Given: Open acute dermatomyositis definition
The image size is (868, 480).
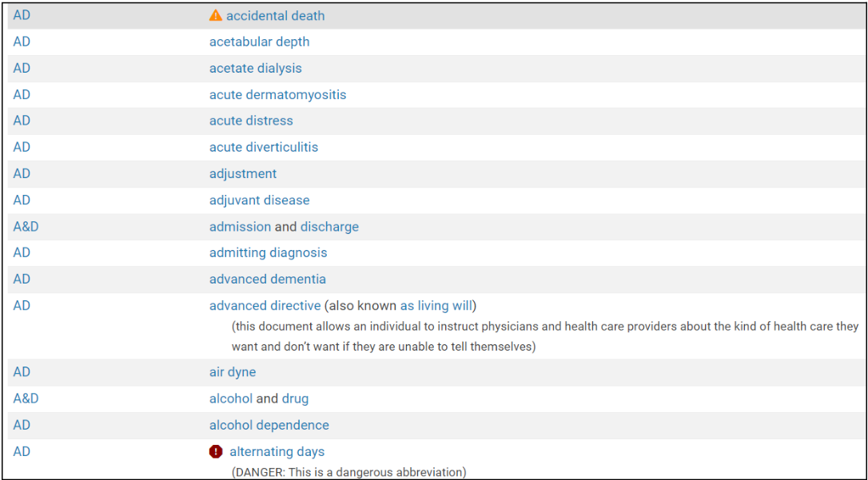Looking at the screenshot, I should 277,95.
